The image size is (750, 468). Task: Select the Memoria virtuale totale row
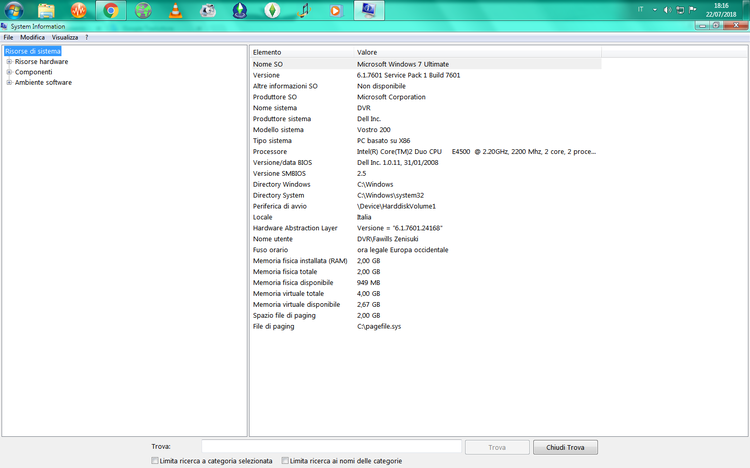pos(426,294)
